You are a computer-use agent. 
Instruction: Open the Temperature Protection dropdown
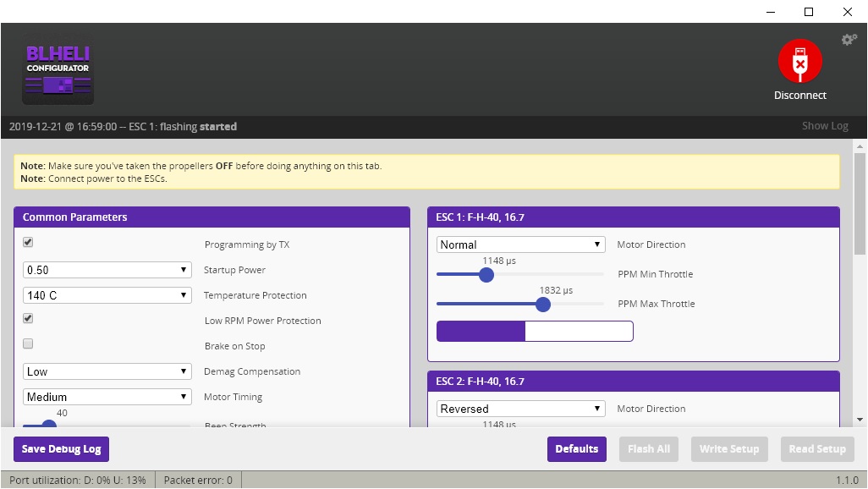pyautogui.click(x=107, y=296)
